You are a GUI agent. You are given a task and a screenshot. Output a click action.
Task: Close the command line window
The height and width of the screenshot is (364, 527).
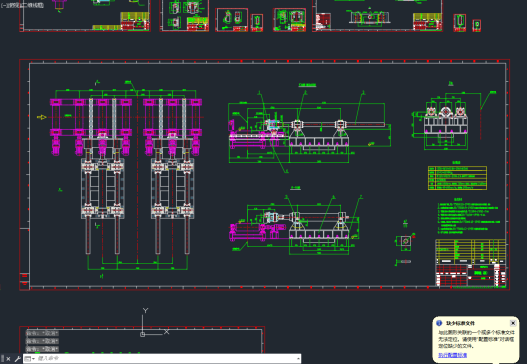[8, 359]
